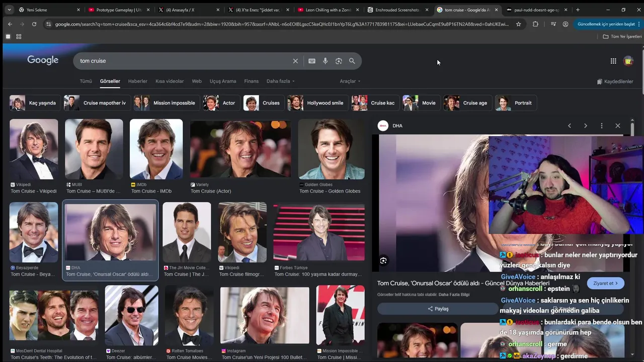The width and height of the screenshot is (644, 362).
Task: Switch to the 'Haberler' tab
Action: click(138, 81)
